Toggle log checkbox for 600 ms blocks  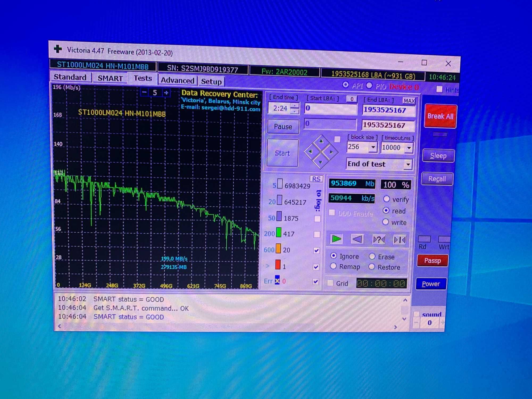pyautogui.click(x=316, y=250)
